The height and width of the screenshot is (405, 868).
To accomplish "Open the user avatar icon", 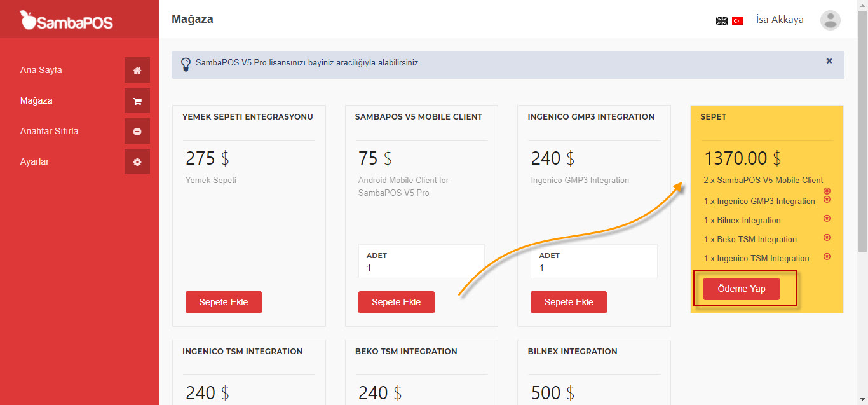I will (831, 20).
